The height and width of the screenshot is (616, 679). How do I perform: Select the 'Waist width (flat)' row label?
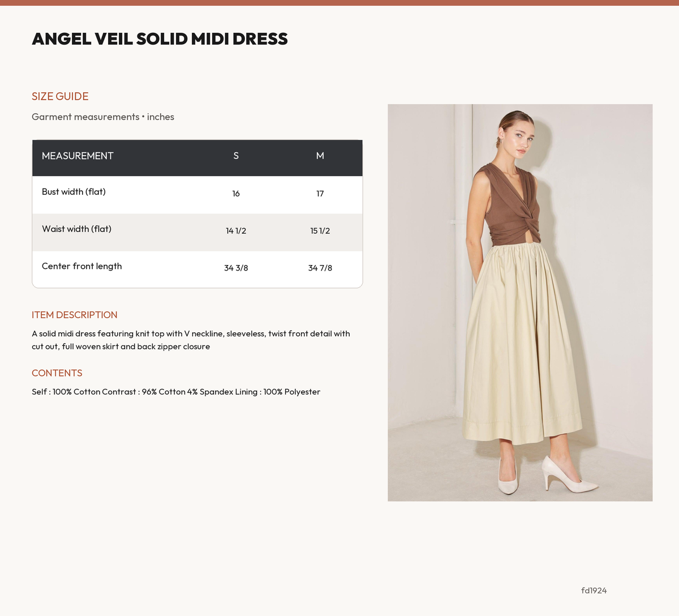76,229
